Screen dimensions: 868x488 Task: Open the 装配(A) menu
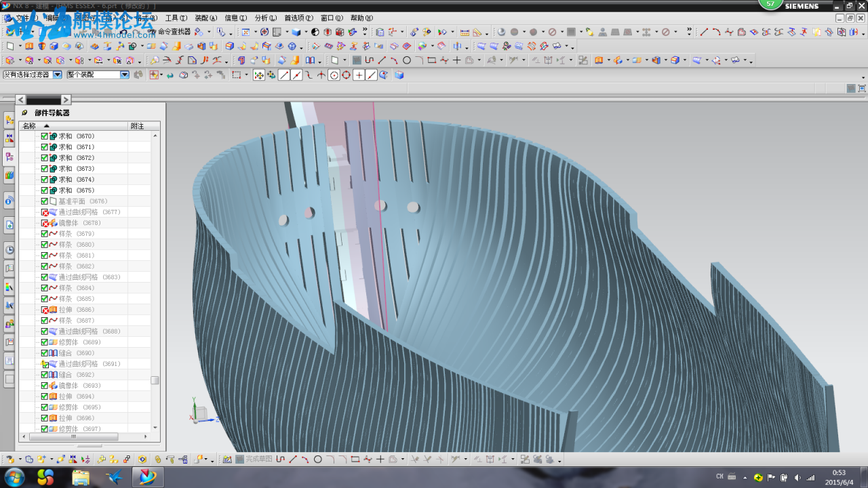[x=206, y=18]
